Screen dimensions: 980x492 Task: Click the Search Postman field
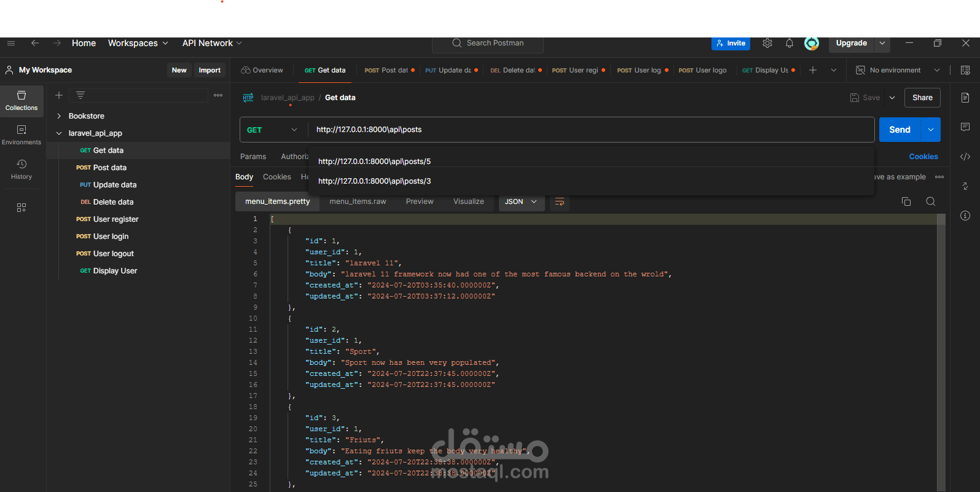point(488,43)
